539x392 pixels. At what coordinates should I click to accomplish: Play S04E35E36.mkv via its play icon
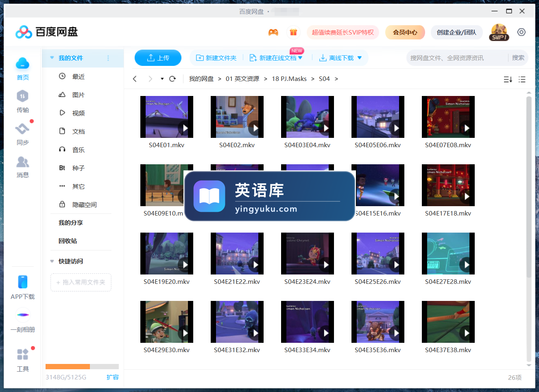coord(396,333)
